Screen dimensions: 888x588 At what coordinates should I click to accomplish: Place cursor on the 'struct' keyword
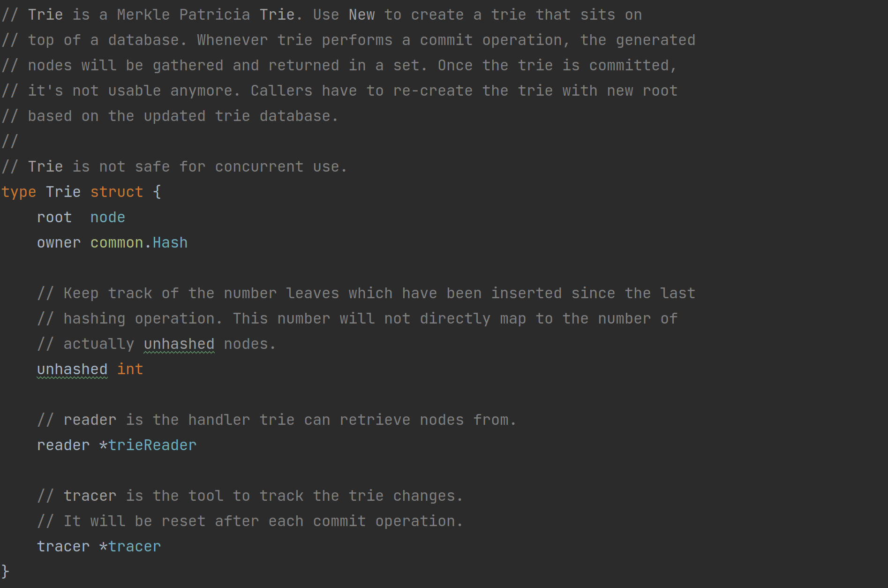(x=117, y=192)
